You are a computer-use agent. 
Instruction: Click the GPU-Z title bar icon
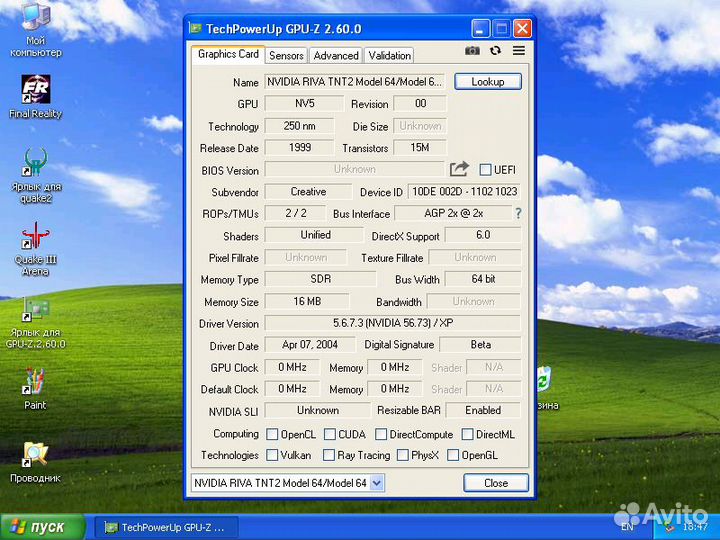pos(196,29)
